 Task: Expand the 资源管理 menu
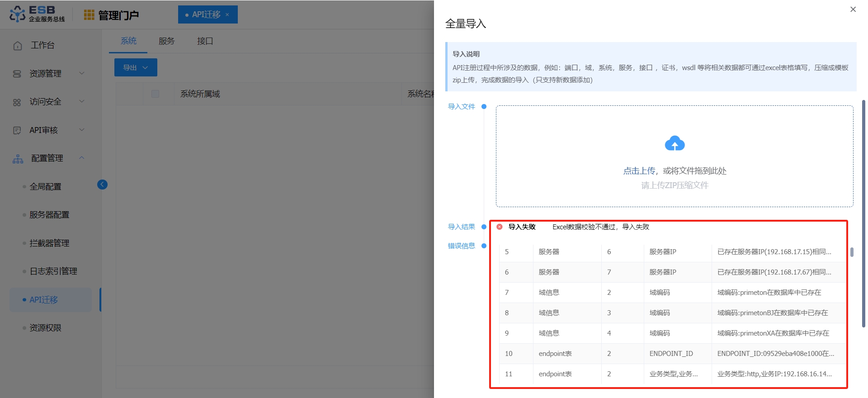[x=82, y=73]
